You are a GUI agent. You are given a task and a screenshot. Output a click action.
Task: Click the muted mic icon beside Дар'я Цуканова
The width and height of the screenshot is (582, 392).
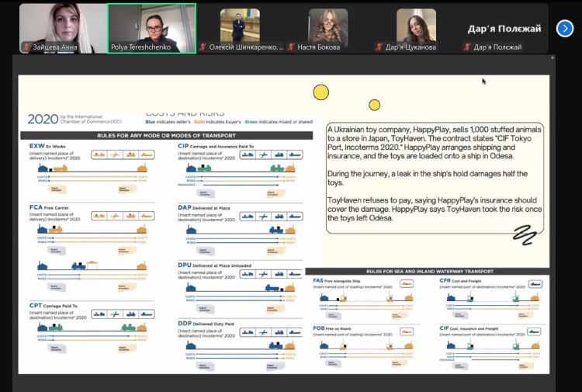[379, 47]
